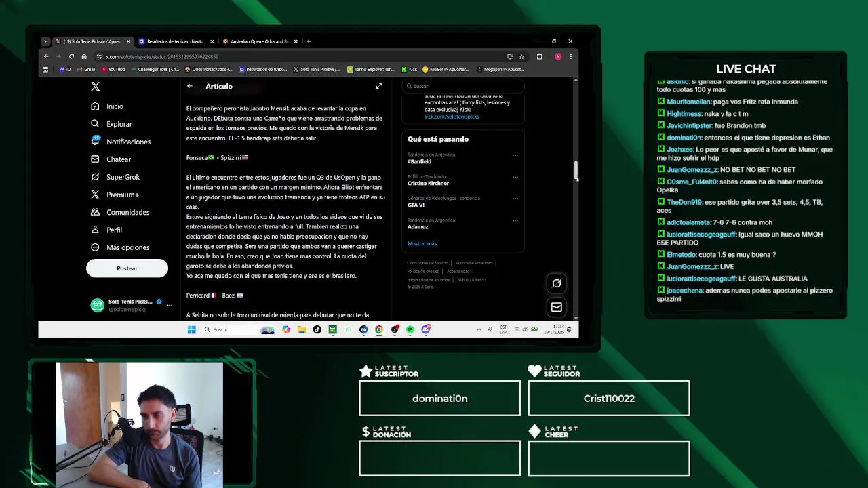The height and width of the screenshot is (488, 868).
Task: Open the #Banfield trend
Action: 420,162
